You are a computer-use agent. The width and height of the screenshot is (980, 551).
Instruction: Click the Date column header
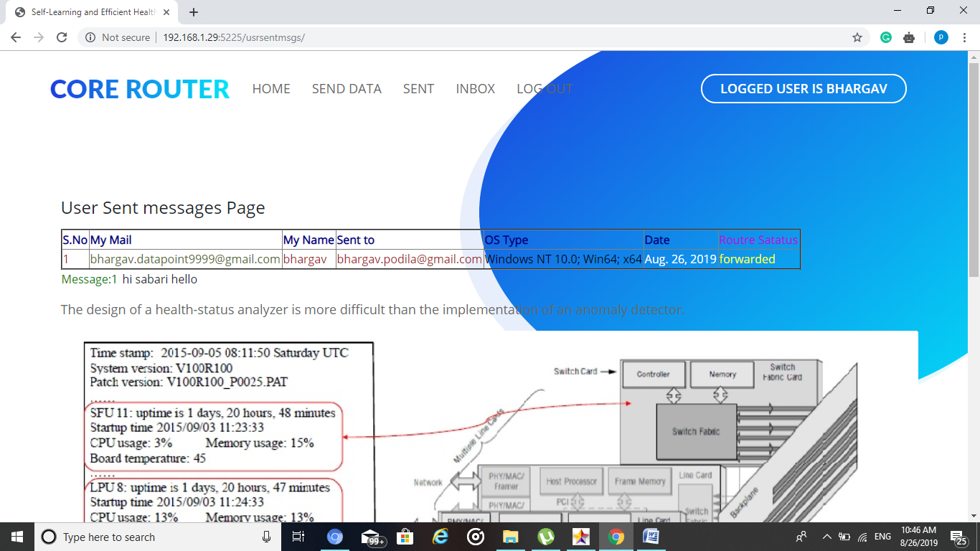(681, 240)
